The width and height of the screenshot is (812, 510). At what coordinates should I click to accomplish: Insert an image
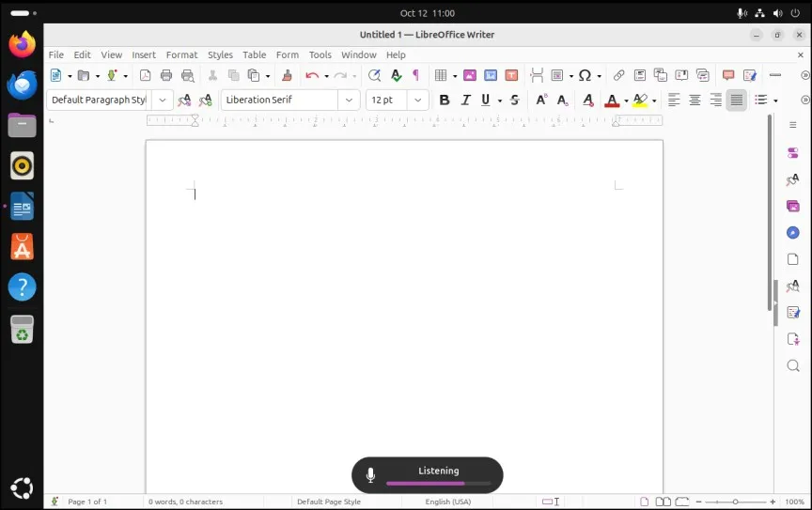pyautogui.click(x=470, y=75)
